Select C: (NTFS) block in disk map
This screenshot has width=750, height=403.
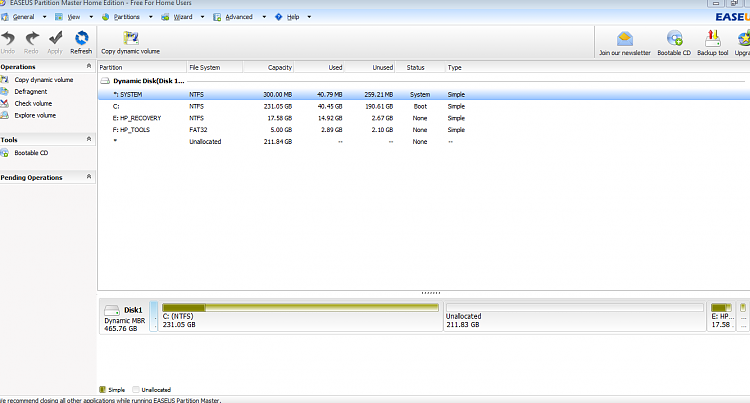coord(300,316)
